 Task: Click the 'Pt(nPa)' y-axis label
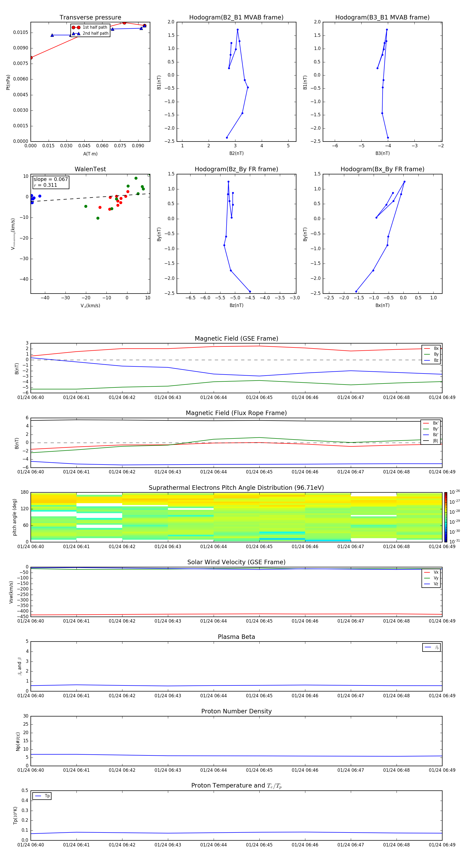[8, 82]
